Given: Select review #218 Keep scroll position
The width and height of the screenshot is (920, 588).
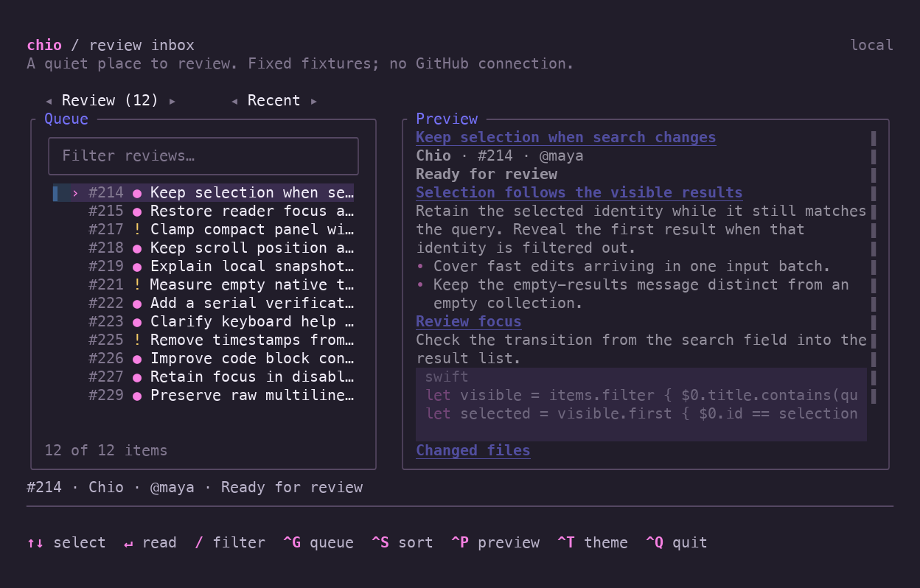Looking at the screenshot, I should tap(203, 248).
